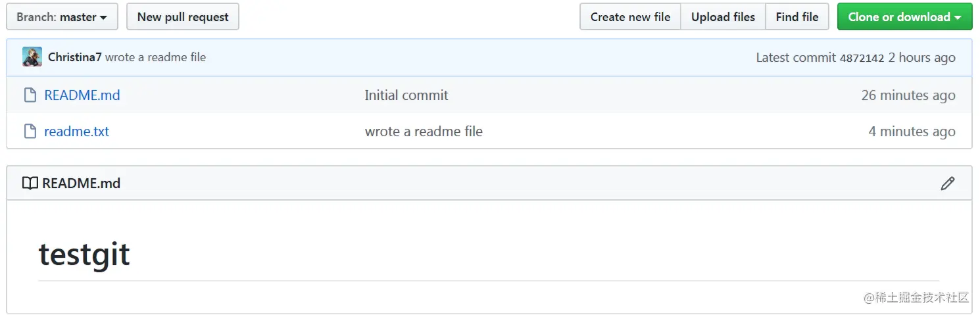
Task: Click readme.txt row's commit message
Action: pos(424,132)
